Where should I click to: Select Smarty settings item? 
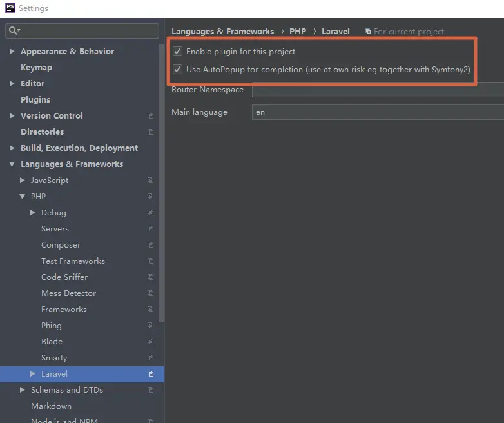pos(54,358)
